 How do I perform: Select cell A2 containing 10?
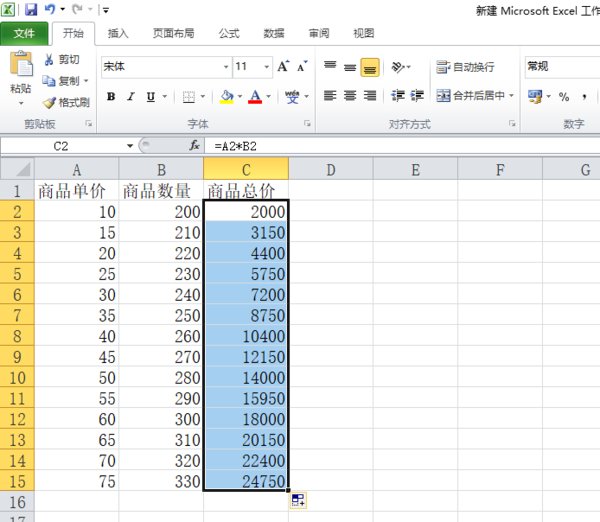[77, 212]
